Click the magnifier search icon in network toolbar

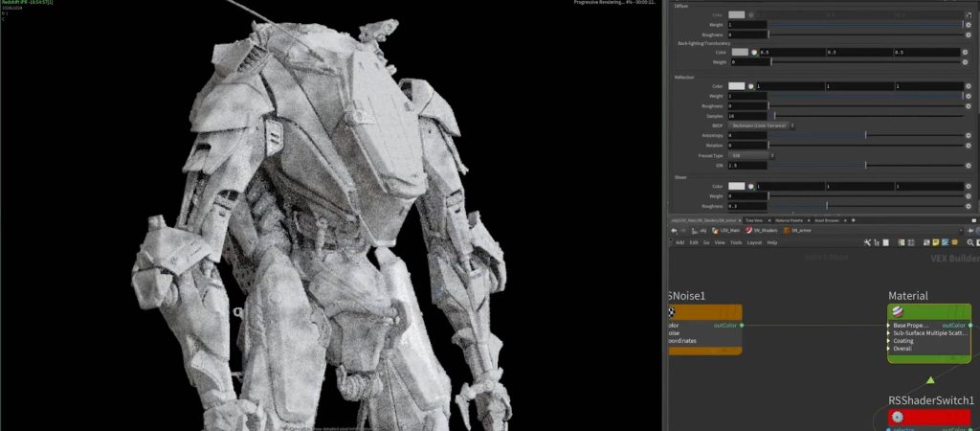point(970,242)
